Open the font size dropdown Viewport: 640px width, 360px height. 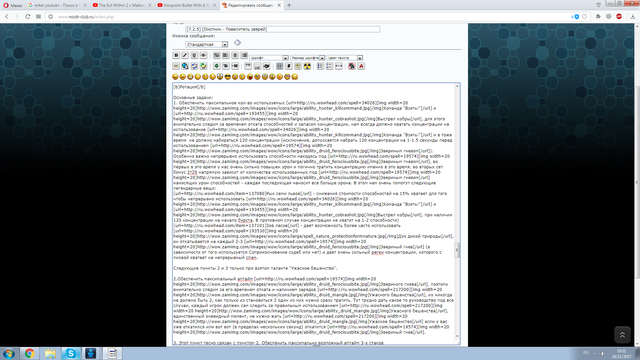pyautogui.click(x=308, y=58)
